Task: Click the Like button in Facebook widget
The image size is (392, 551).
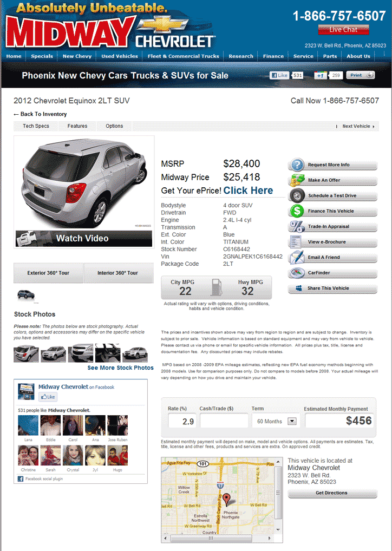Action: 48,397
